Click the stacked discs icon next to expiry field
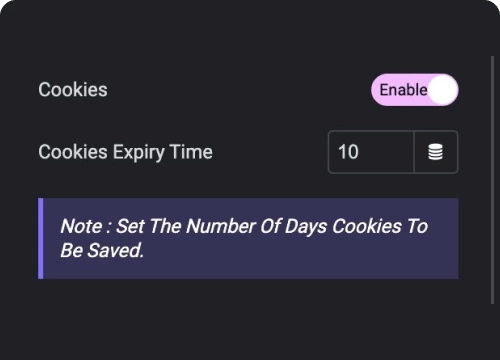The height and width of the screenshot is (360, 500). point(435,152)
